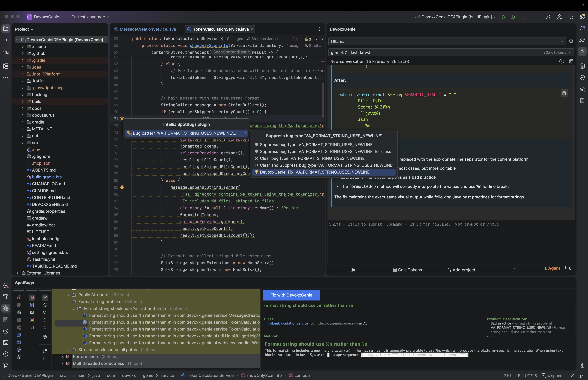Select Clear bug type menu entry
588x380 pixels.
(x=323, y=158)
